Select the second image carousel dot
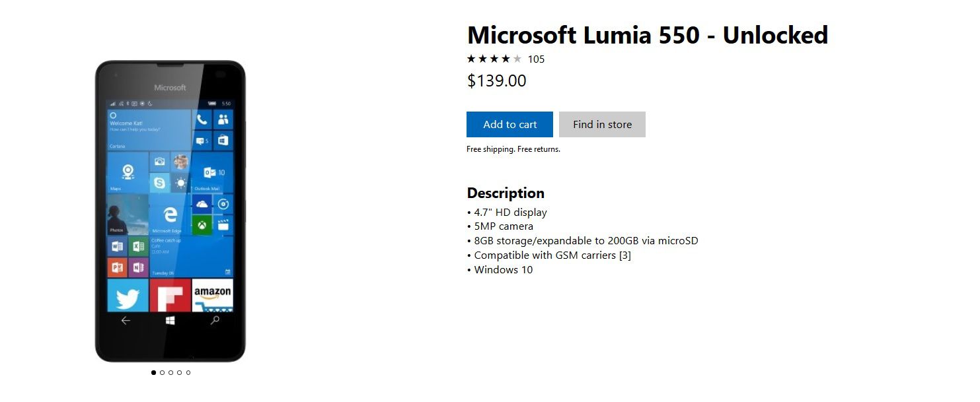Image resolution: width=980 pixels, height=402 pixels. [x=162, y=372]
